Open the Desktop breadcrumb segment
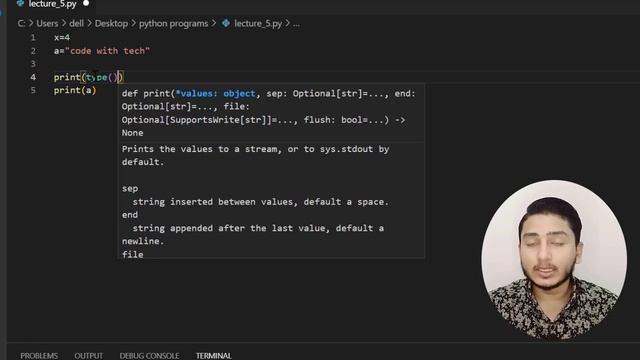This screenshot has width=640, height=360. pyautogui.click(x=111, y=24)
